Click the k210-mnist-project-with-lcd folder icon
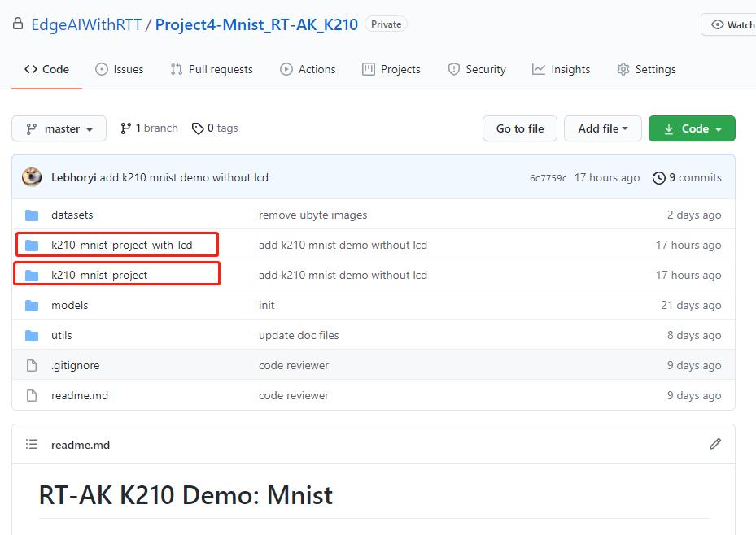 [x=32, y=245]
